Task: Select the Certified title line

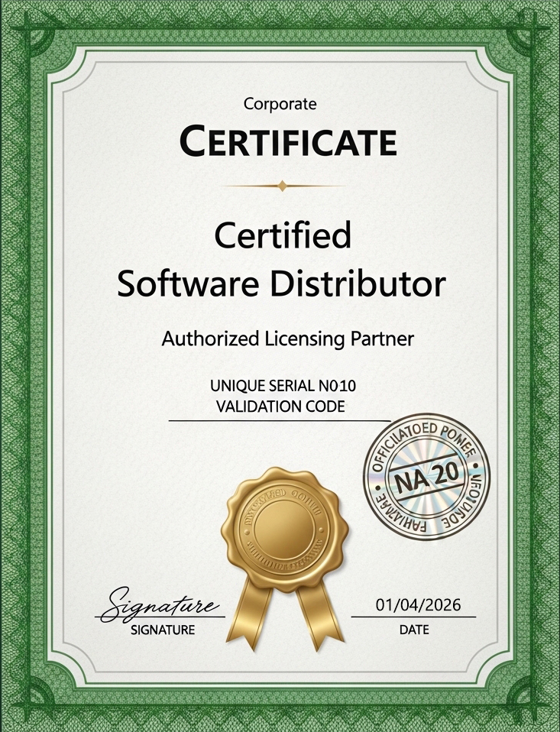Action: (x=283, y=235)
